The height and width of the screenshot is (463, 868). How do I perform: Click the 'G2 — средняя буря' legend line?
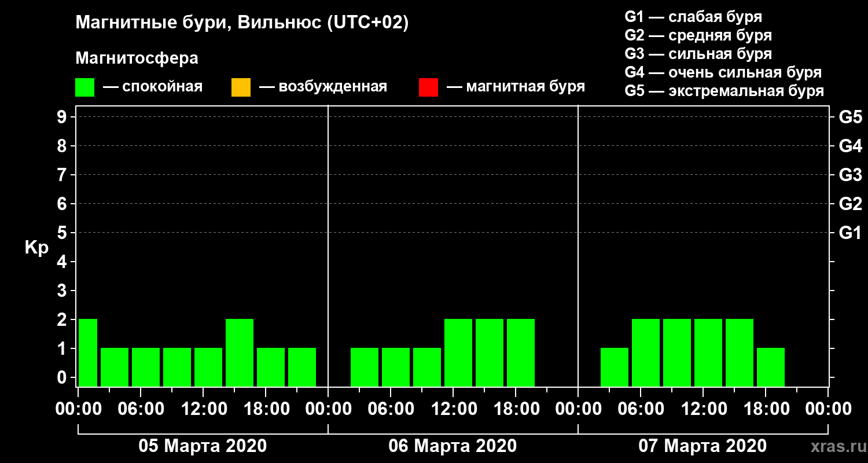[698, 35]
